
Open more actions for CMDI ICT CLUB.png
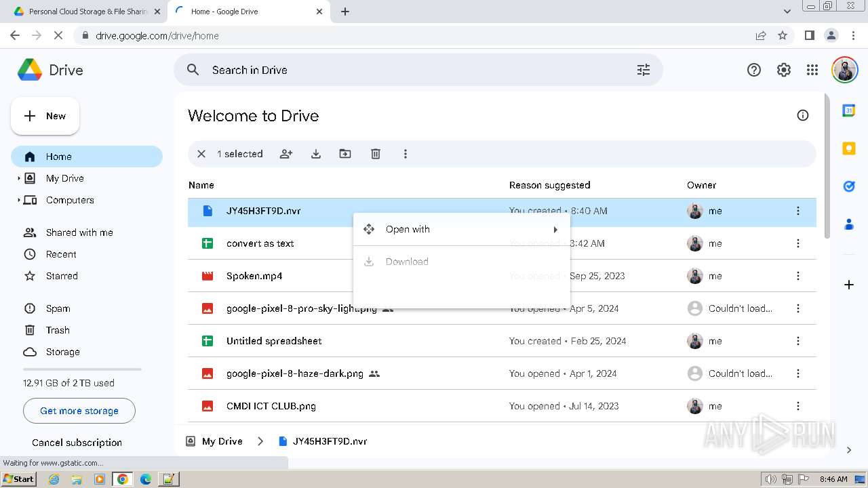(x=798, y=406)
